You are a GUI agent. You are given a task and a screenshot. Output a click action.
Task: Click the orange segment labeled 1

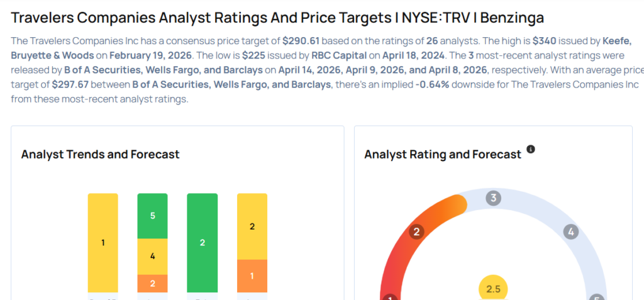(252, 276)
